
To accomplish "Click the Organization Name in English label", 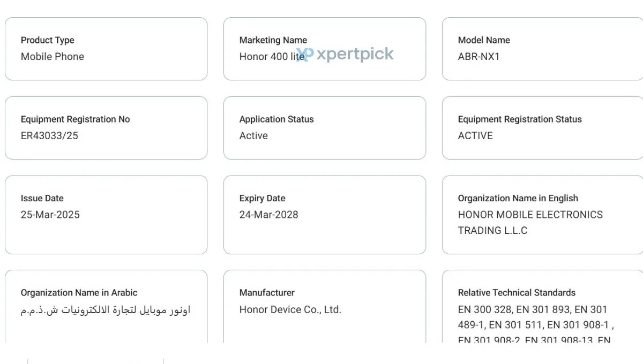I will (518, 198).
